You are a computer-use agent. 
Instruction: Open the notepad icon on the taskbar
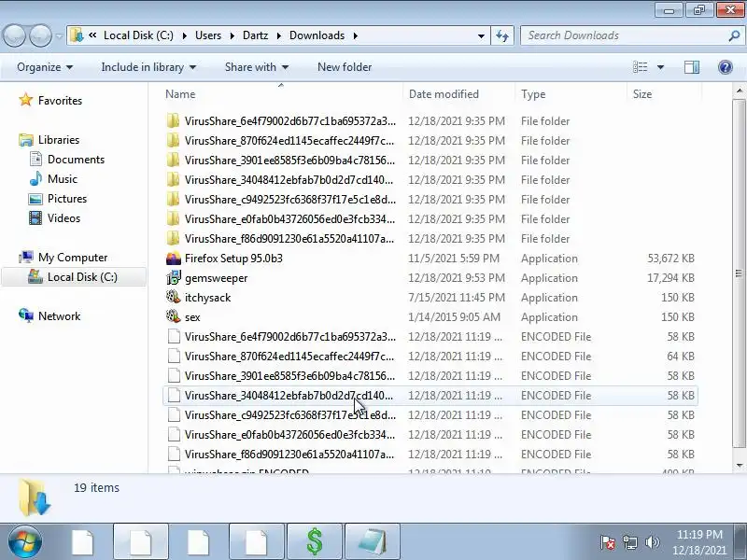(x=373, y=542)
